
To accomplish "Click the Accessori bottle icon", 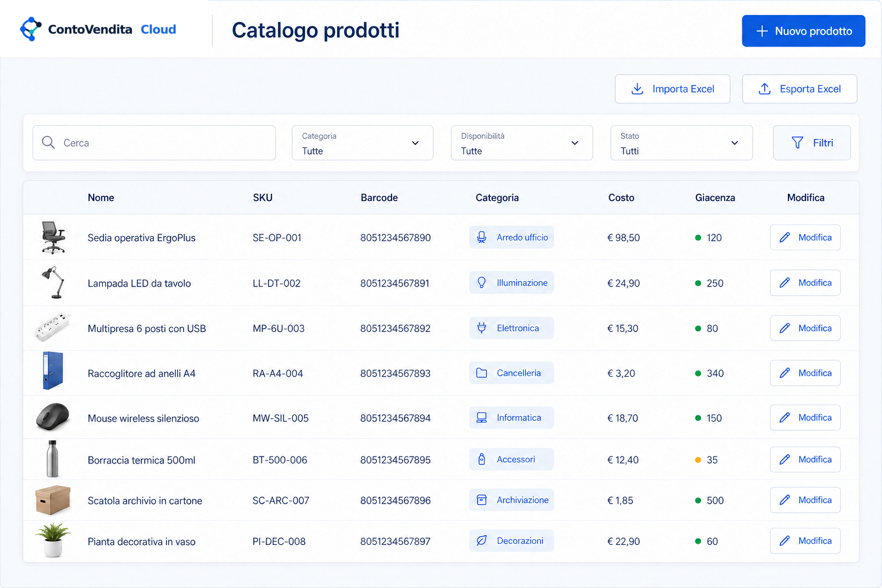I will [482, 459].
